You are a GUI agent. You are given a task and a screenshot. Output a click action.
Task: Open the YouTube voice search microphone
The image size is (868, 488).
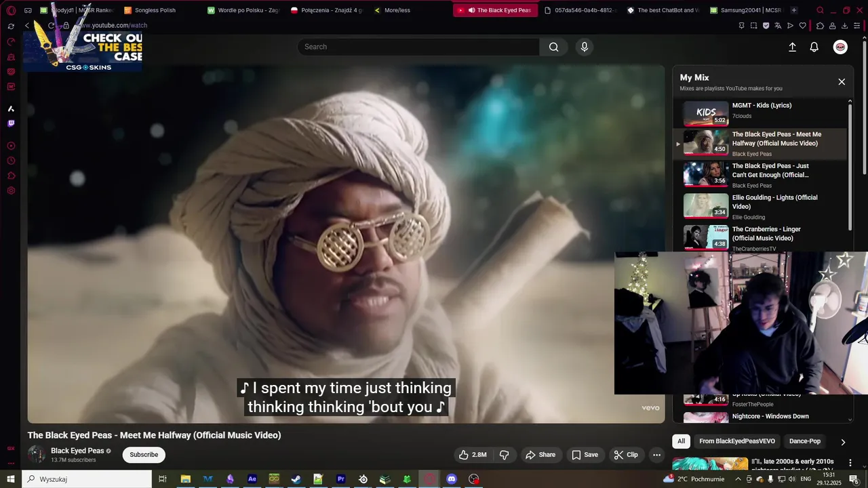pos(584,47)
